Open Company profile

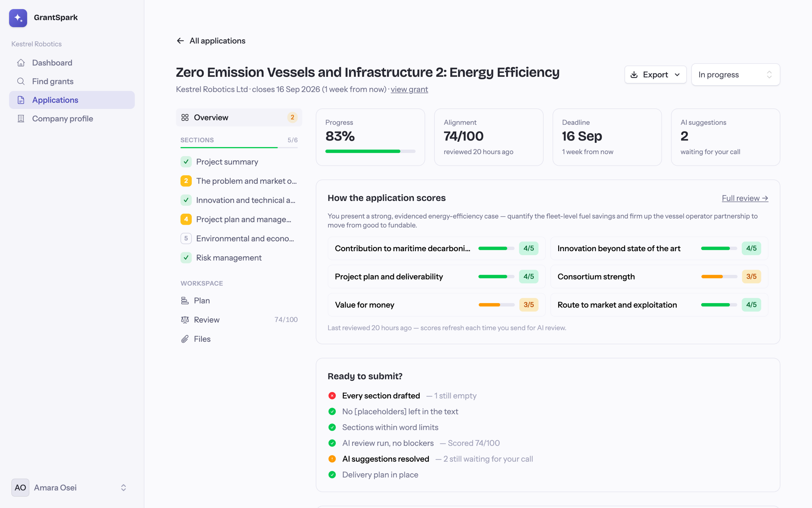point(72,119)
